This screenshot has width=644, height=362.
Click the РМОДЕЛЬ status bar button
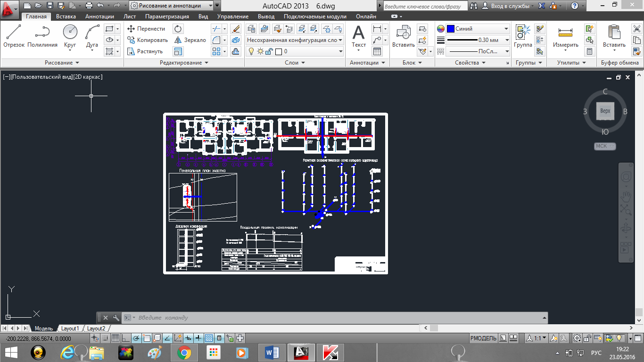[484, 338]
